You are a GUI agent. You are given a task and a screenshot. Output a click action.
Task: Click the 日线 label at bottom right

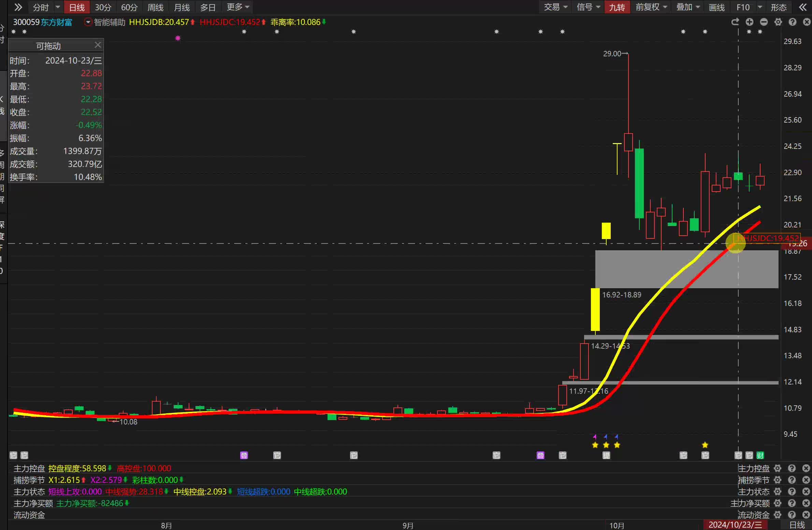pos(797,525)
